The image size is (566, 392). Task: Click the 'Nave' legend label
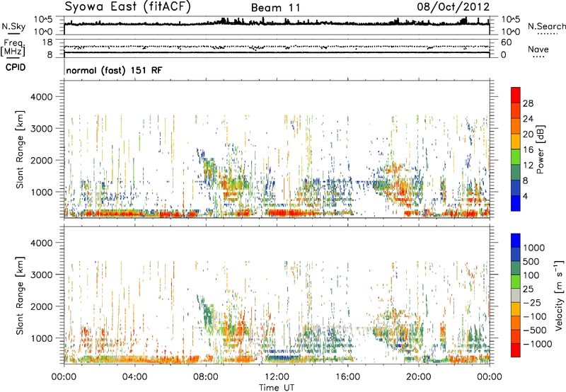pyautogui.click(x=538, y=50)
